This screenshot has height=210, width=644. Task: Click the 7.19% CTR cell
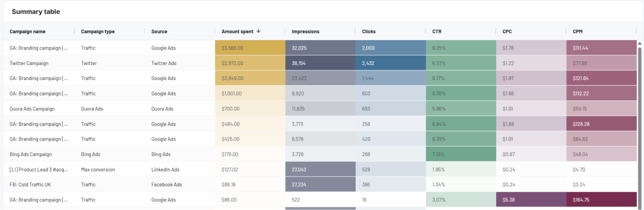[x=461, y=154]
